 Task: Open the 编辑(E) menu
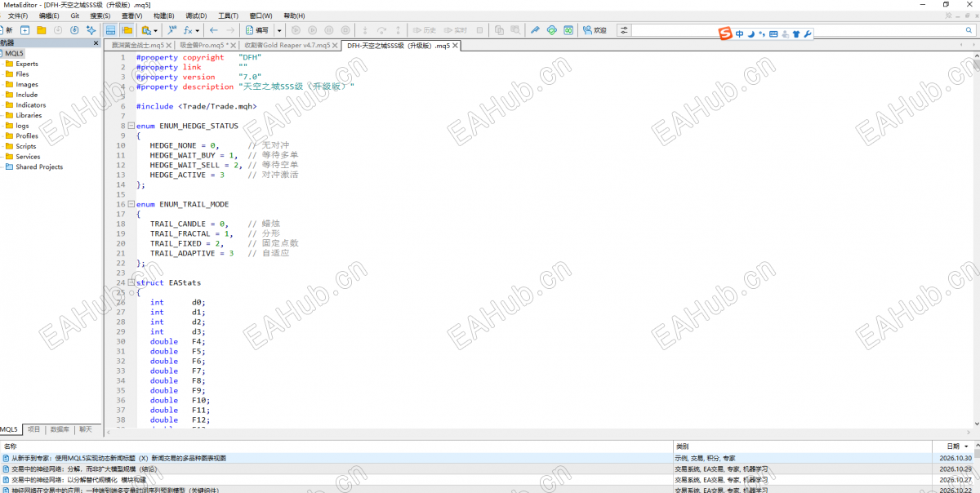[49, 16]
